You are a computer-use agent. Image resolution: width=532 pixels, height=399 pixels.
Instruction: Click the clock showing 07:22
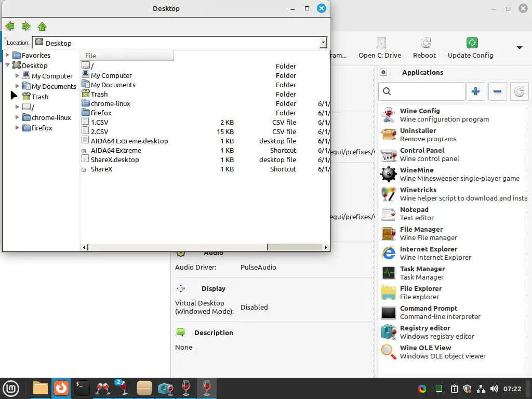[x=512, y=389]
